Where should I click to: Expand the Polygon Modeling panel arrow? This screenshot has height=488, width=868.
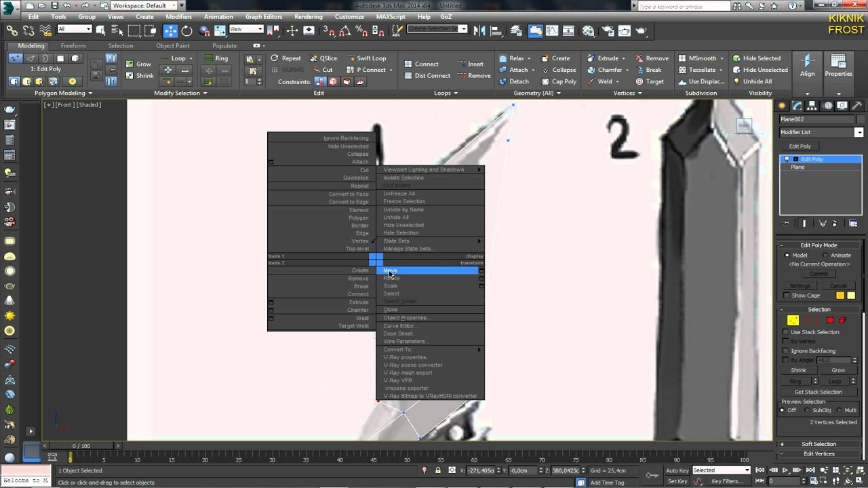coord(90,94)
